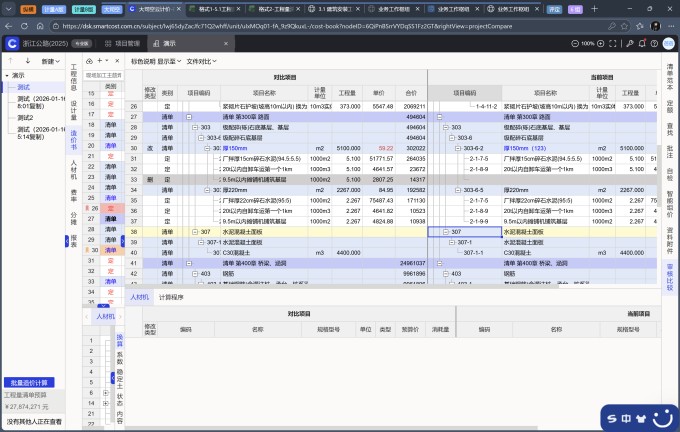The image size is (680, 432).
Task: Open the 计算程序 tab in the bottom panel
Action: 171,297
